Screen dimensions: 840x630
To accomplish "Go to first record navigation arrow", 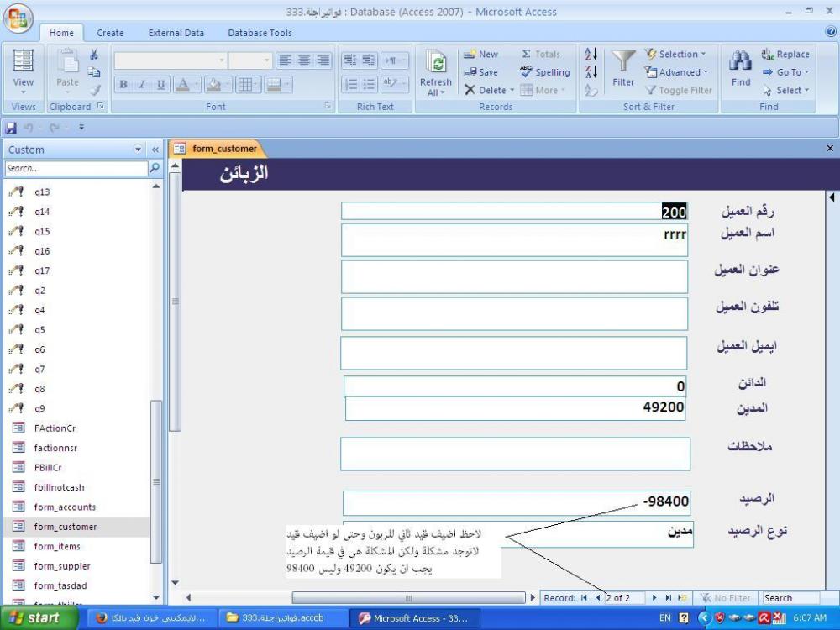I will (x=584, y=598).
